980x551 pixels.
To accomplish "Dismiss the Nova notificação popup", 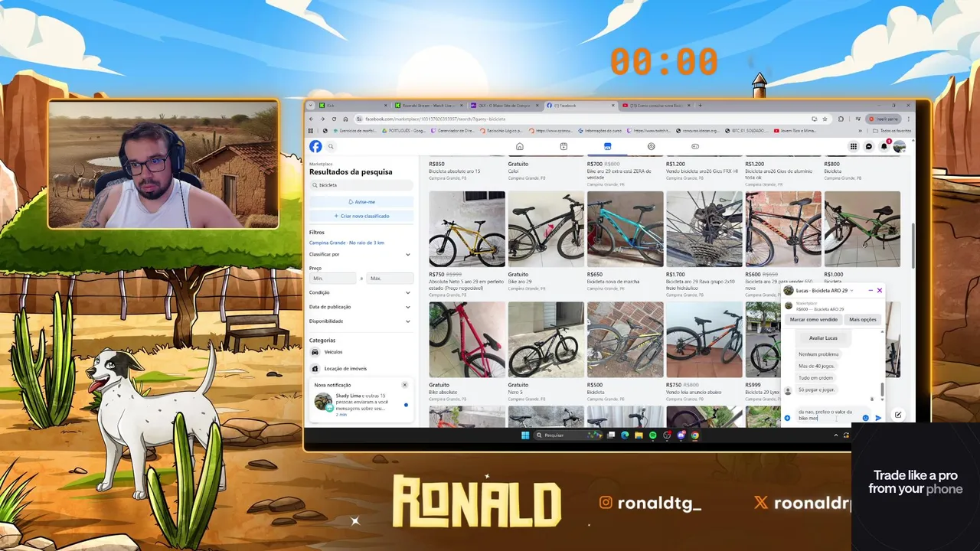I will click(405, 385).
